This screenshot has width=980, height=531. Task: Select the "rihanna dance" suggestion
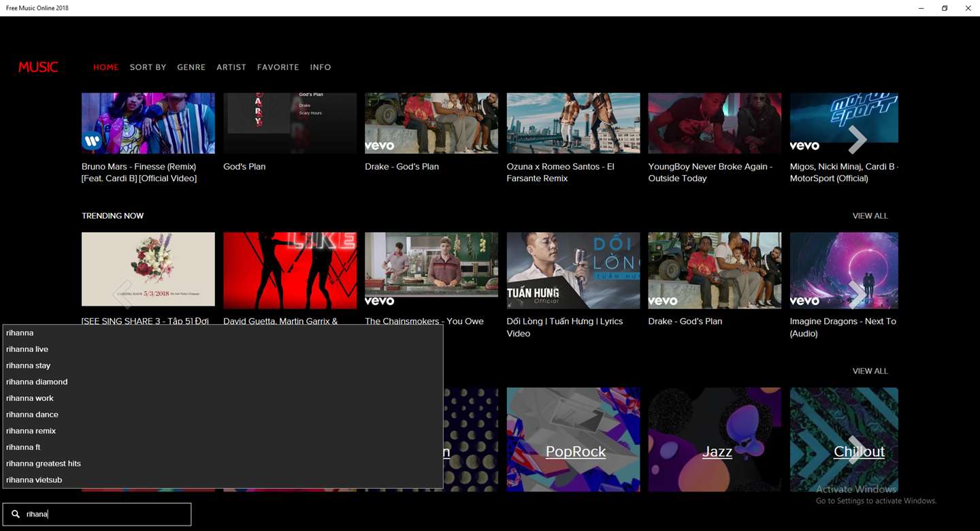tap(223, 415)
